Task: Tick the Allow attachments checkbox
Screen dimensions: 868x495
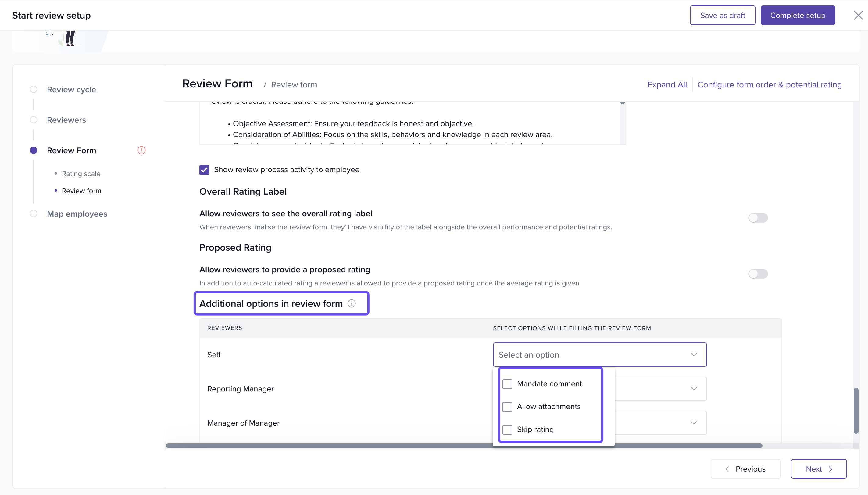Action: 507,407
